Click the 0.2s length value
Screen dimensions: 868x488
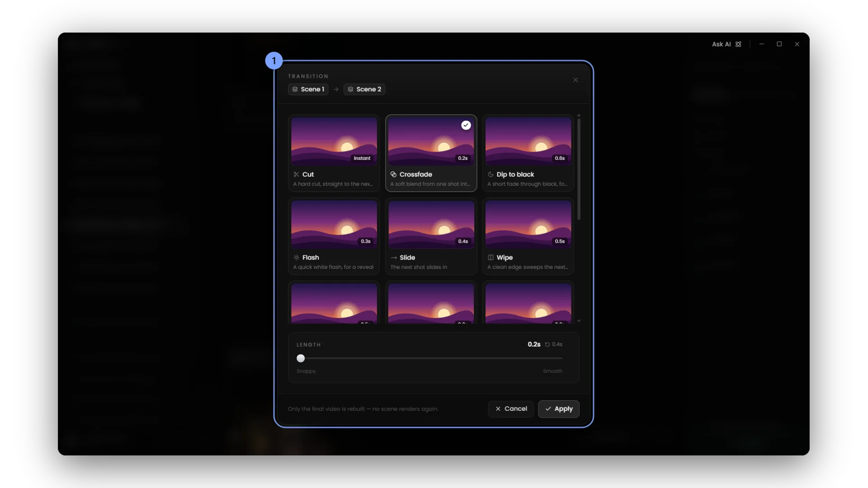click(534, 344)
